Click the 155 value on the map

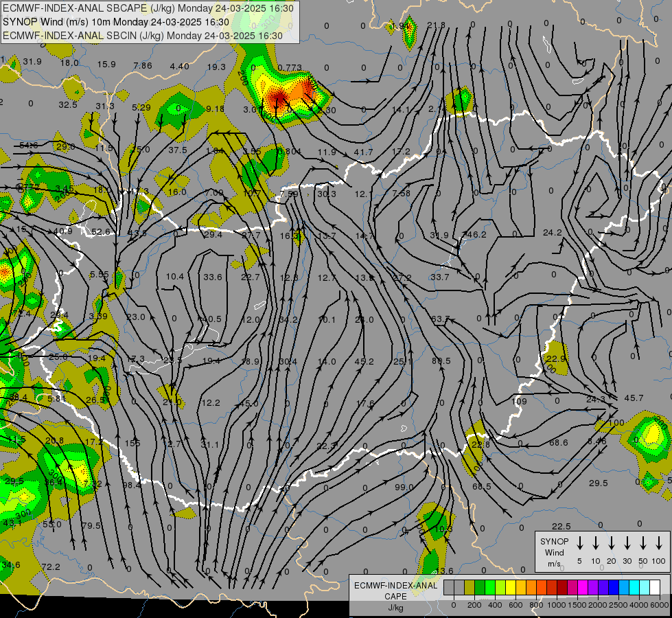(x=132, y=443)
